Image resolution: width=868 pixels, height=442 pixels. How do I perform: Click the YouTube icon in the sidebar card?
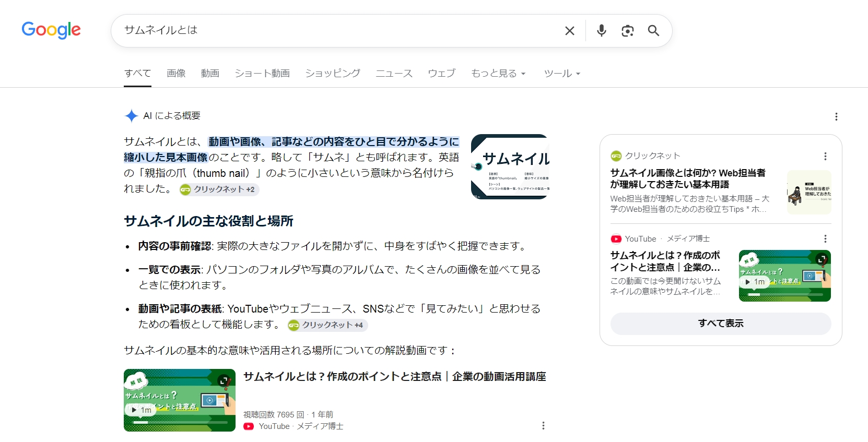[616, 239]
